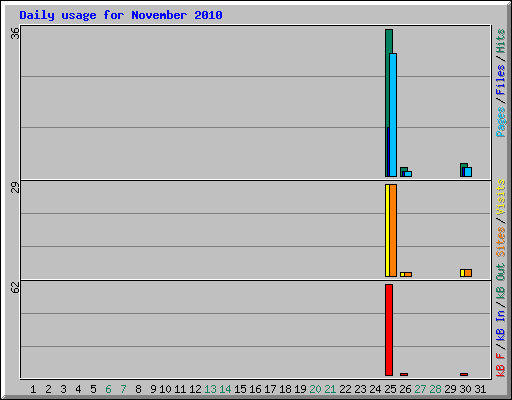Click green weekend day label 7
Viewport: 512px width, 400px height.
(x=123, y=389)
